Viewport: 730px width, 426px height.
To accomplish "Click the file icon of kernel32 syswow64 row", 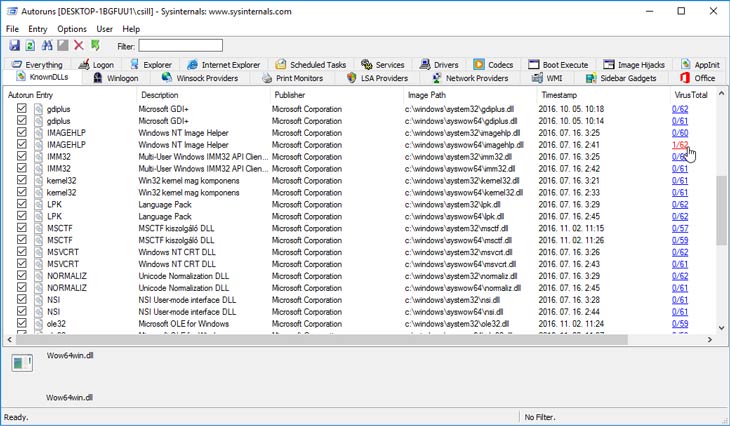I will 38,192.
